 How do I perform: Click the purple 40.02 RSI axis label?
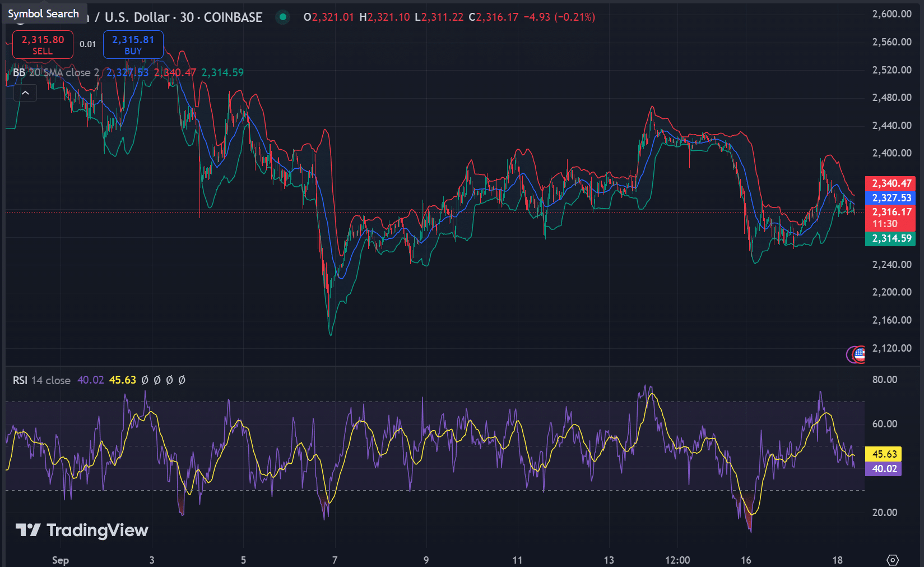pos(884,469)
